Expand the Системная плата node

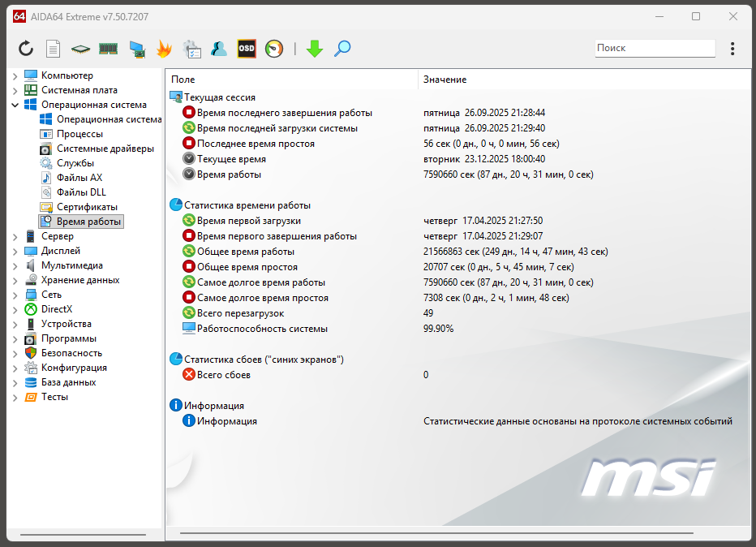(15, 90)
